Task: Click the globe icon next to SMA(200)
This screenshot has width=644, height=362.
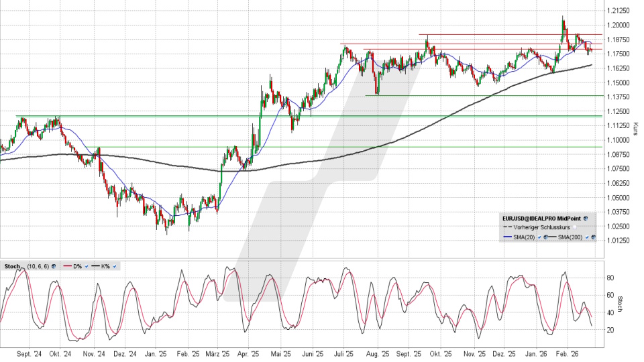Action: pos(594,237)
